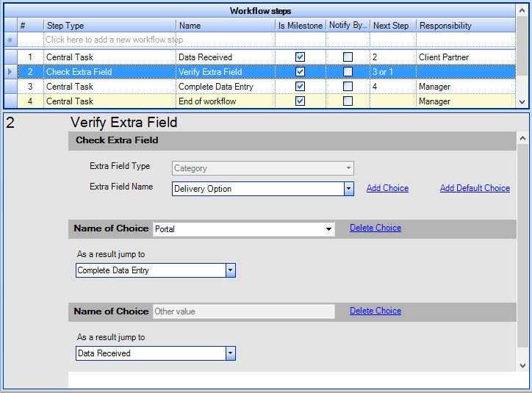Enable Notify By for End of workflow
This screenshot has height=393, width=532.
(348, 101)
